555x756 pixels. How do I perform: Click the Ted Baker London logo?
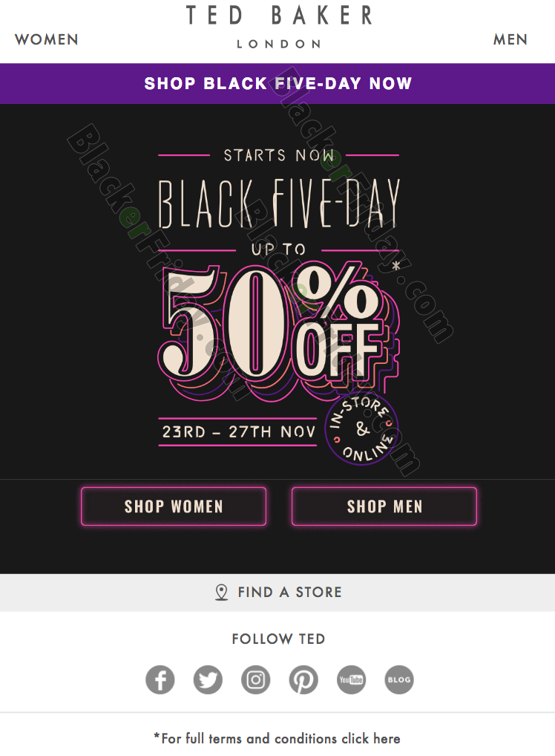279,27
